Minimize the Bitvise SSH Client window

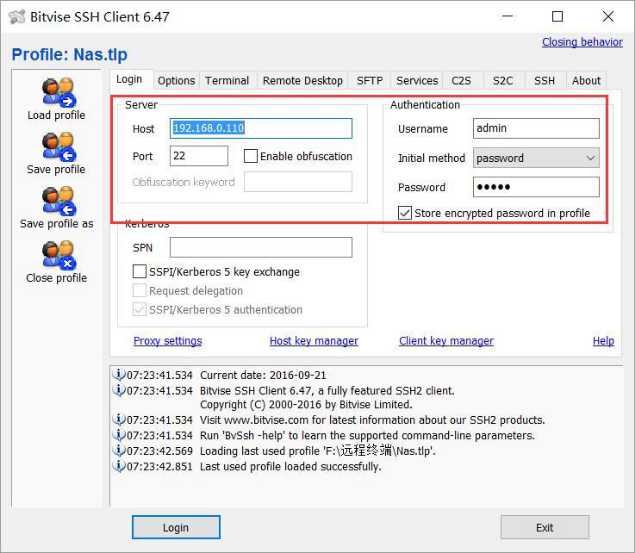coord(507,17)
